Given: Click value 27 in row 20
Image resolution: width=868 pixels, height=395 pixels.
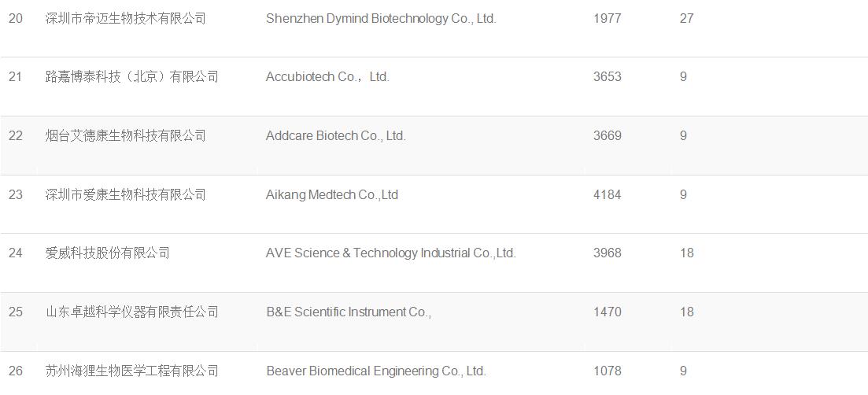Looking at the screenshot, I should 686,18.
